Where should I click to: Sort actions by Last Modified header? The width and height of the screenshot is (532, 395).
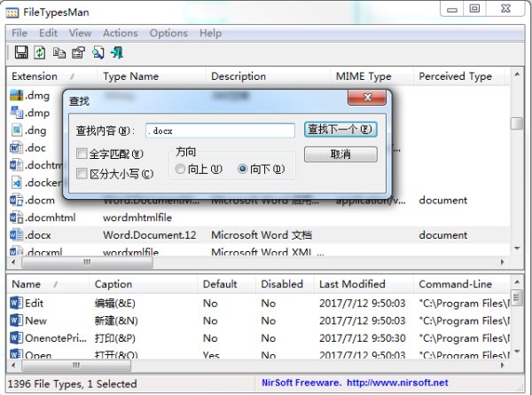coord(364,284)
